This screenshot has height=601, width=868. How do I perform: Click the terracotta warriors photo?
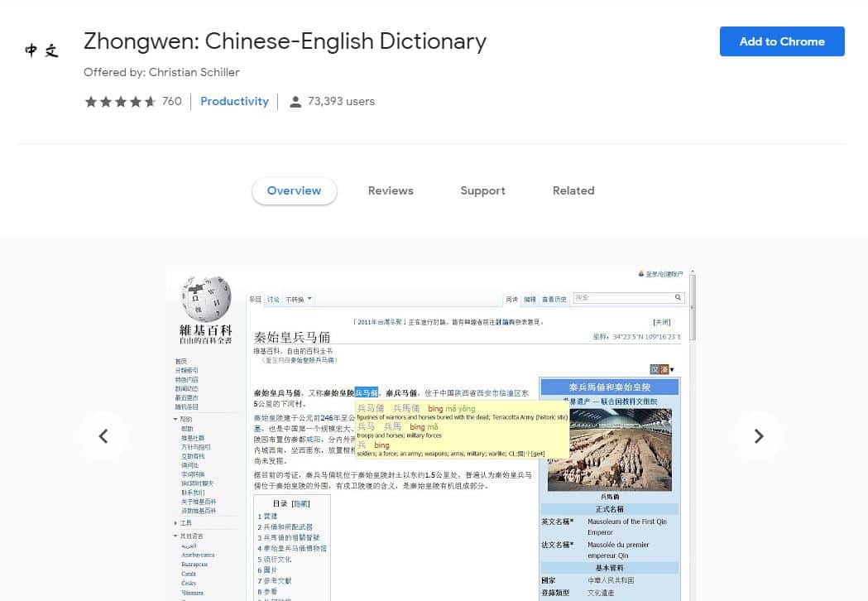point(610,450)
